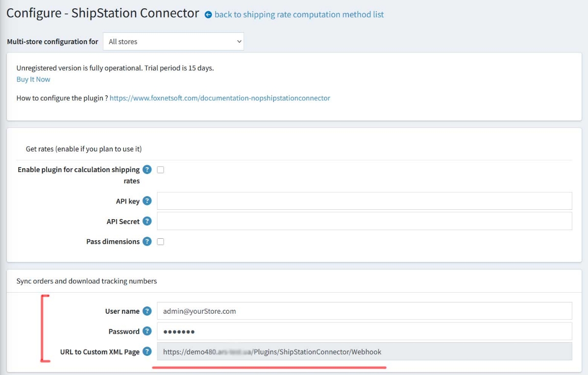Click the URL to Custom XML Page help icon
This screenshot has height=375, width=588.
147,351
